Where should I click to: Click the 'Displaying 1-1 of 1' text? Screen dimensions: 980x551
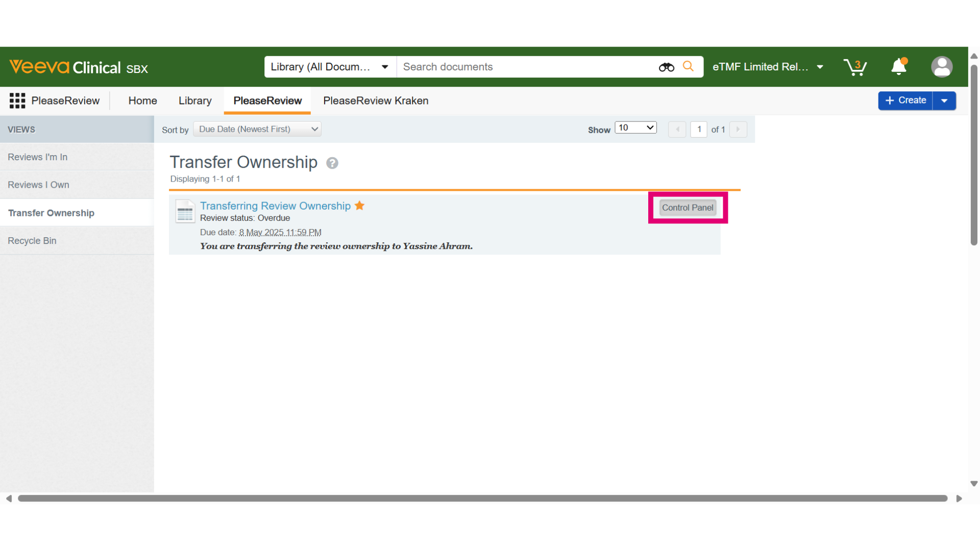205,179
